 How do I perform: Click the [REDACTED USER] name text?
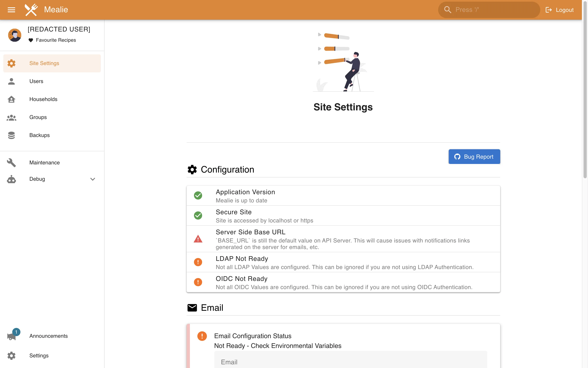59,29
